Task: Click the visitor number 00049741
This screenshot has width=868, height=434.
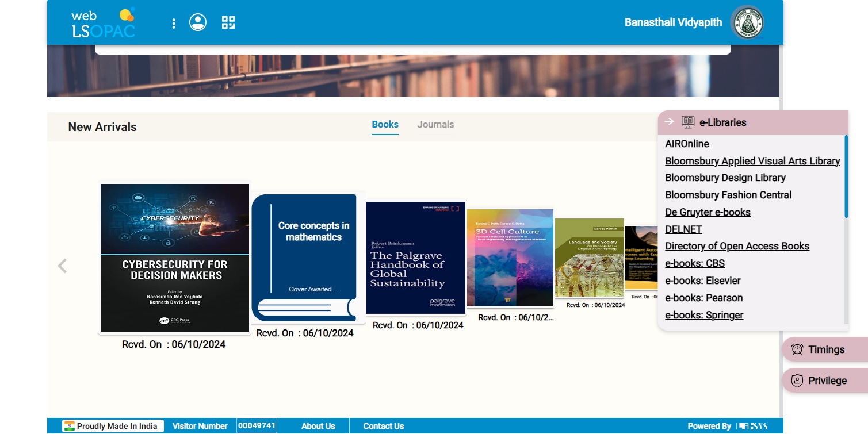Action: click(257, 426)
